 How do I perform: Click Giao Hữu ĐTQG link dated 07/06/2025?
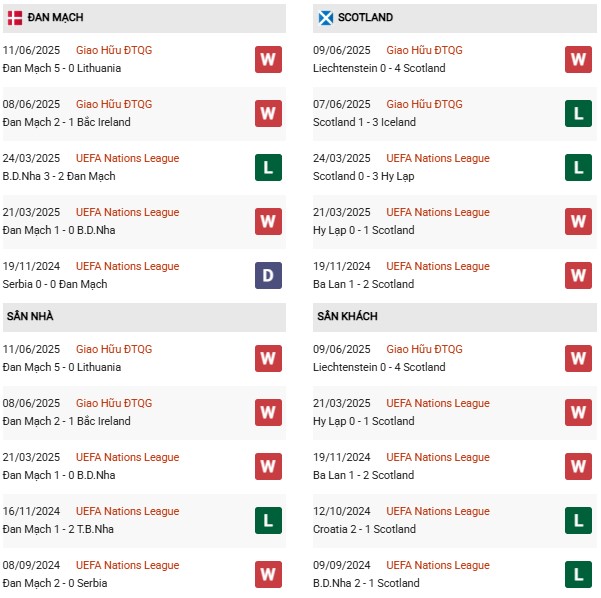point(424,104)
